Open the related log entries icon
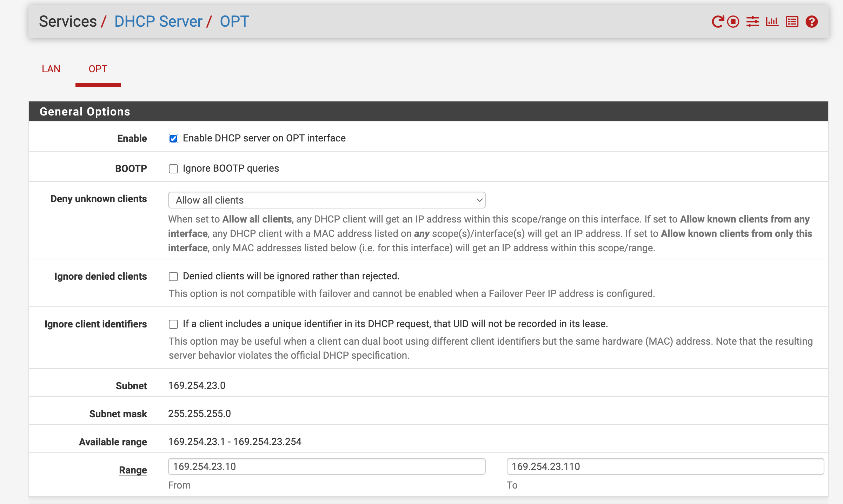The image size is (843, 504). pyautogui.click(x=792, y=22)
